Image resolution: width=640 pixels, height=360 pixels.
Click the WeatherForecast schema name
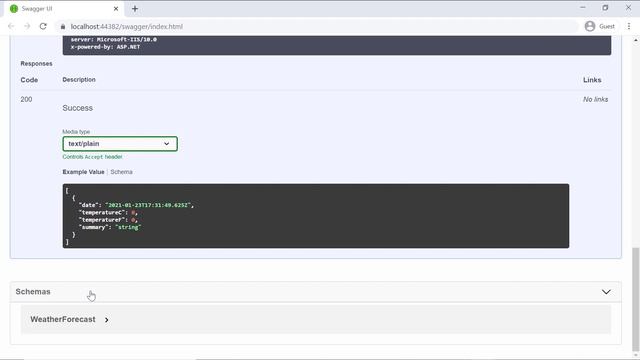[x=63, y=319]
